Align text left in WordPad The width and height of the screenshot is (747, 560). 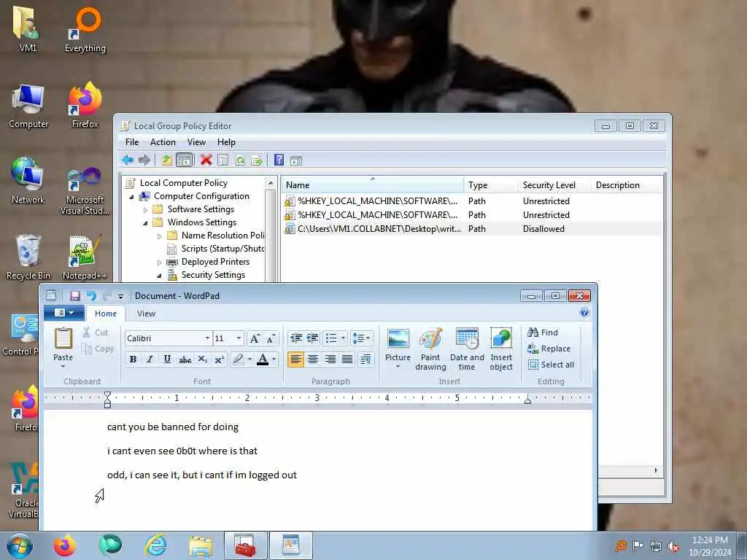(296, 359)
